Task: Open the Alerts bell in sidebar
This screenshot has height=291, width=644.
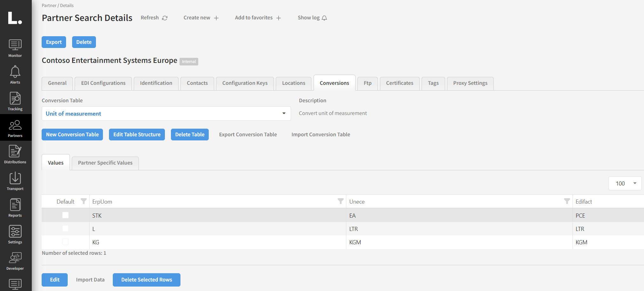Action: coord(15,75)
